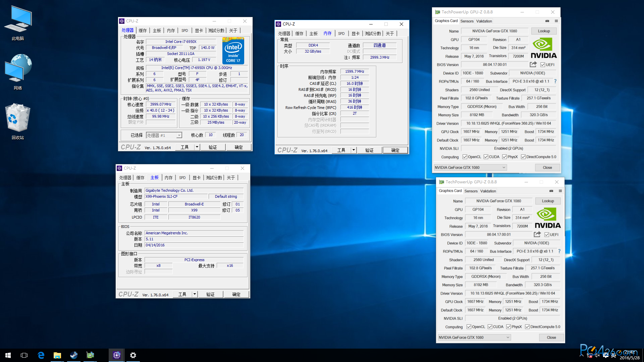Expand the 处理器 #1 selection dropdown
Viewport: 644px width, 362px height.
(x=179, y=135)
